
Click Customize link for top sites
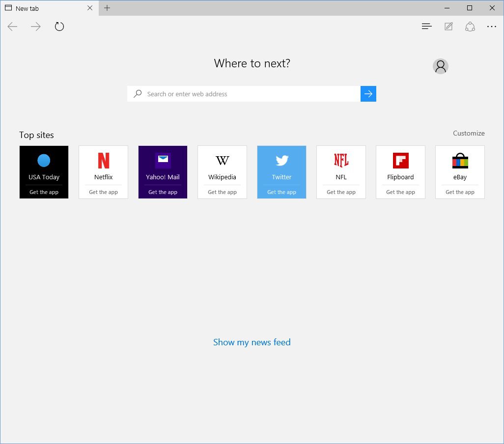(x=469, y=133)
